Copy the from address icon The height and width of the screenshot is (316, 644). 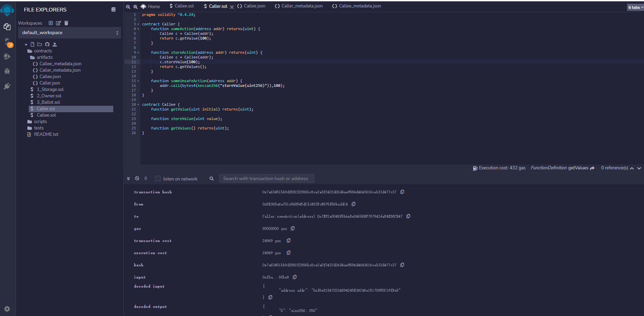354,204
